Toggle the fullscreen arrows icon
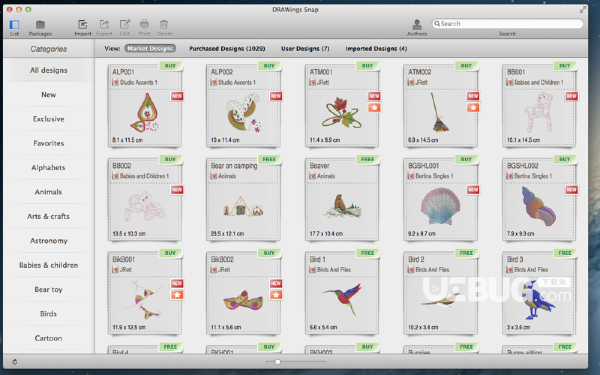Viewport: 600px width, 375px height. (583, 10)
